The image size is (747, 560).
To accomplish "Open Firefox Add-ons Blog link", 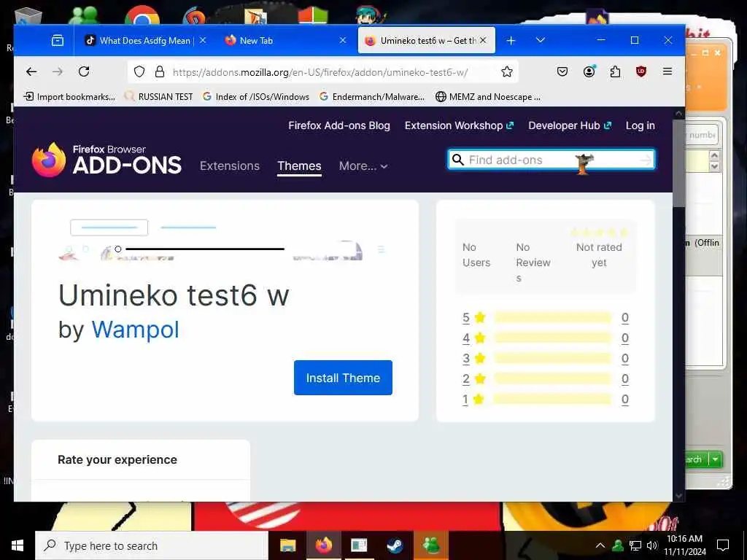I will (339, 125).
